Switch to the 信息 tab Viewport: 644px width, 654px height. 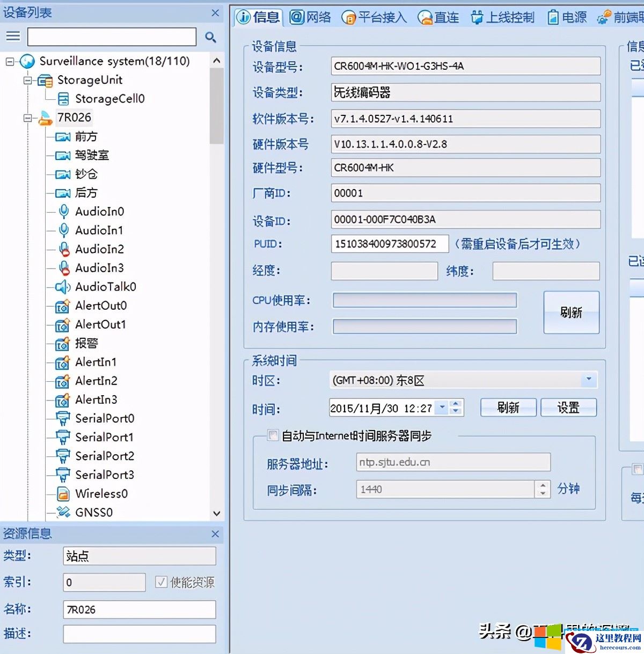click(x=259, y=18)
